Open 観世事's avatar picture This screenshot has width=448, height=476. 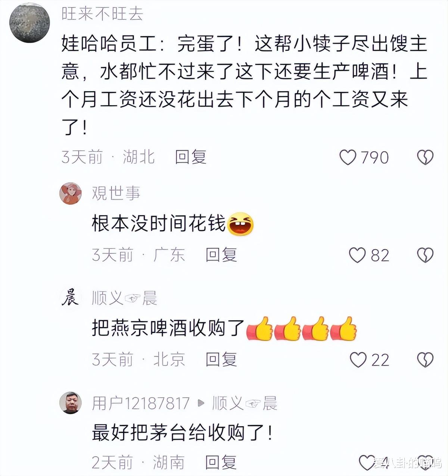pyautogui.click(x=71, y=193)
